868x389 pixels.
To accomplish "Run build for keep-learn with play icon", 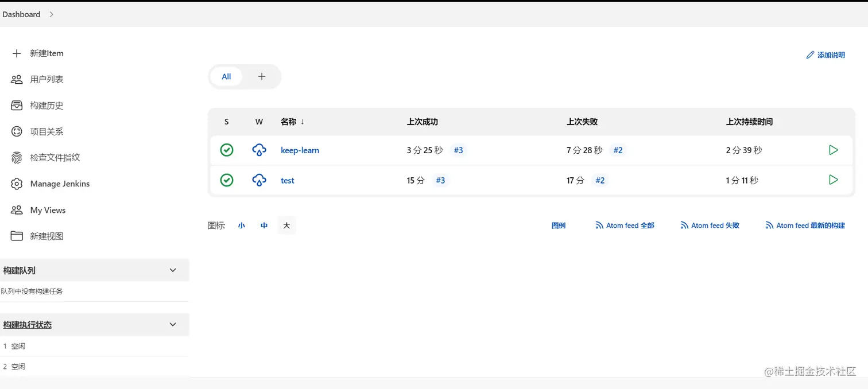I will (x=834, y=150).
